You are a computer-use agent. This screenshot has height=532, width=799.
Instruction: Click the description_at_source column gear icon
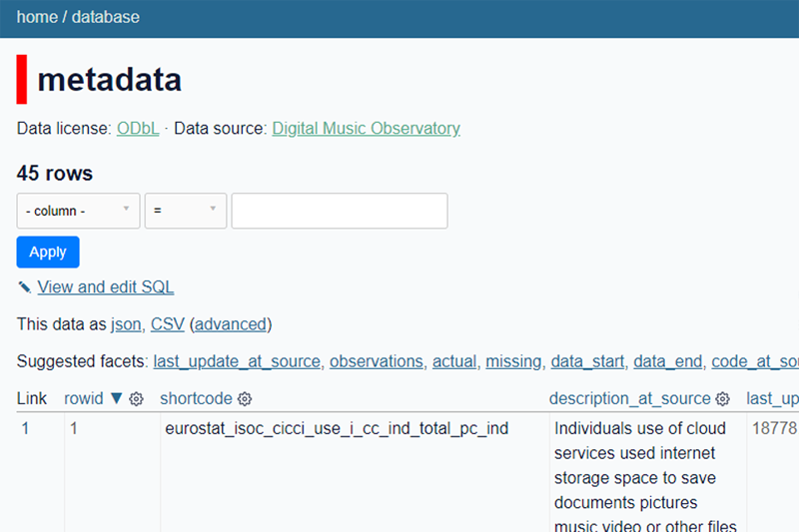(x=723, y=399)
